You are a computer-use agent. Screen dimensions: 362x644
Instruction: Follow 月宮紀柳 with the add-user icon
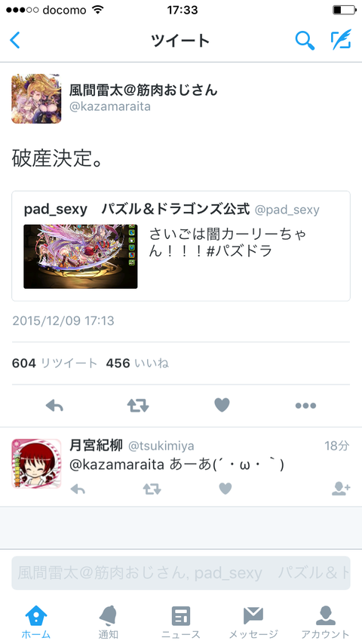[x=341, y=489]
